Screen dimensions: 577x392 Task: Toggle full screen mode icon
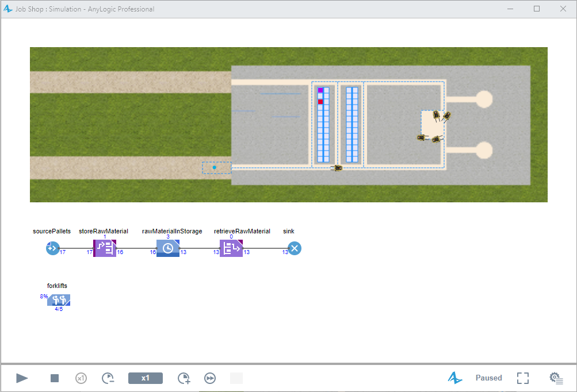point(522,378)
